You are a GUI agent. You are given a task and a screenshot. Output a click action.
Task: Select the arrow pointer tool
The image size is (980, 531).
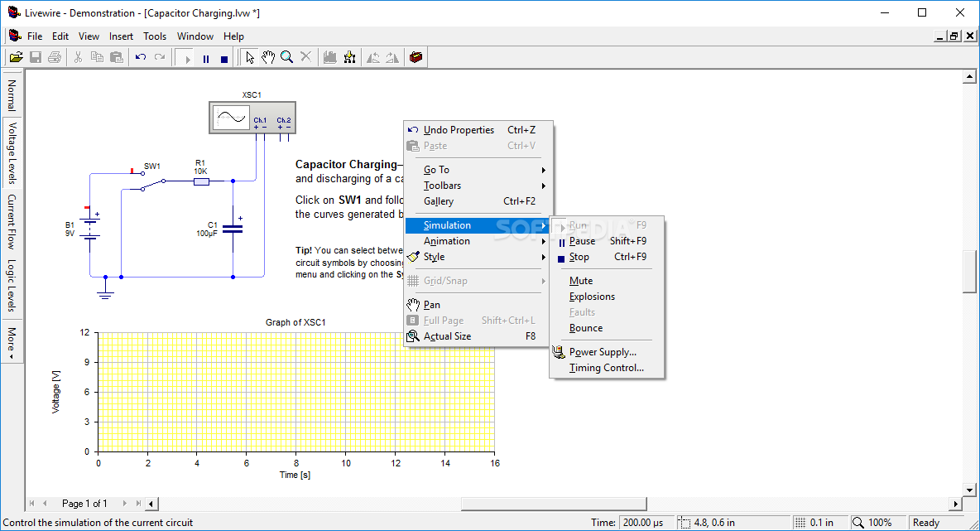(x=249, y=57)
